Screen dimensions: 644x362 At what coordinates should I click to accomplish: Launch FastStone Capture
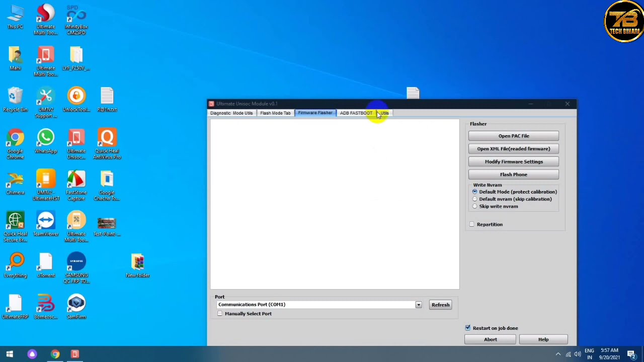[x=76, y=186]
